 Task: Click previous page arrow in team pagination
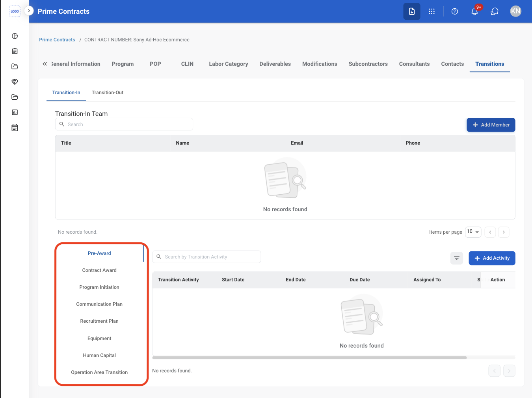490,232
